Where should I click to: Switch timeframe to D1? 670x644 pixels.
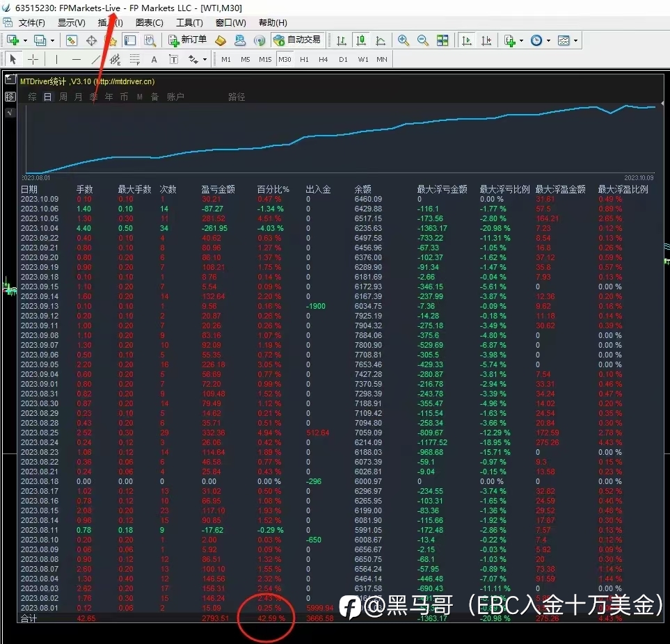pos(343,59)
